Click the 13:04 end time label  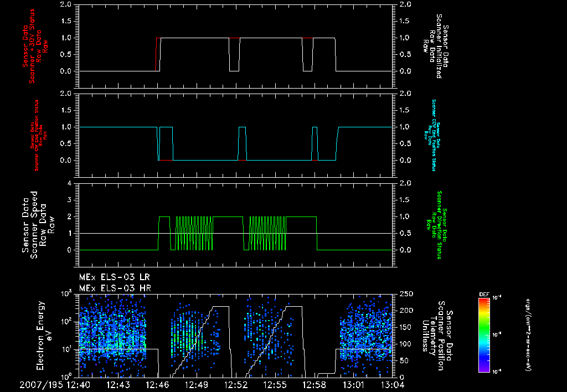click(x=393, y=385)
